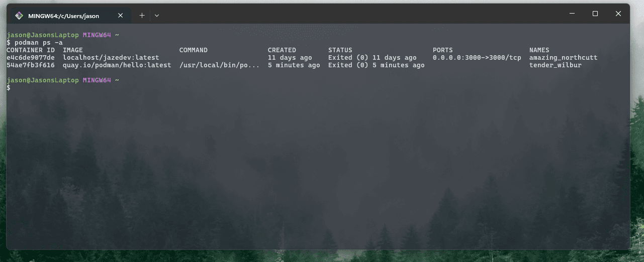Click the /usr/local/bin/po... command text

pyautogui.click(x=220, y=65)
